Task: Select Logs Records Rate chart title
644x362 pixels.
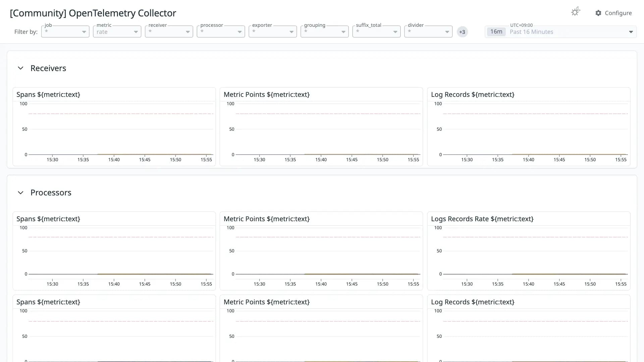Action: 482,219
